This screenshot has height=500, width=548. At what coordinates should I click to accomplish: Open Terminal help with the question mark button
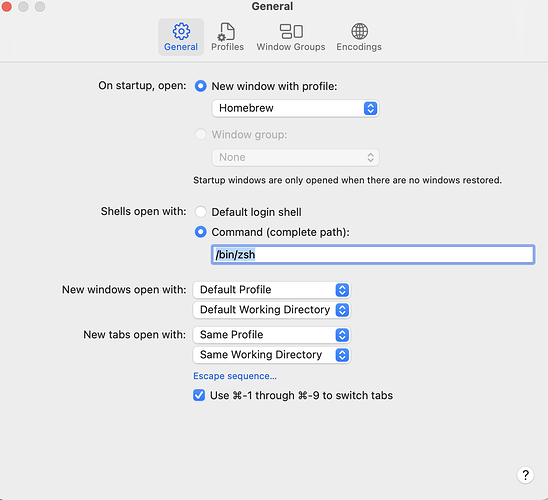coord(525,475)
